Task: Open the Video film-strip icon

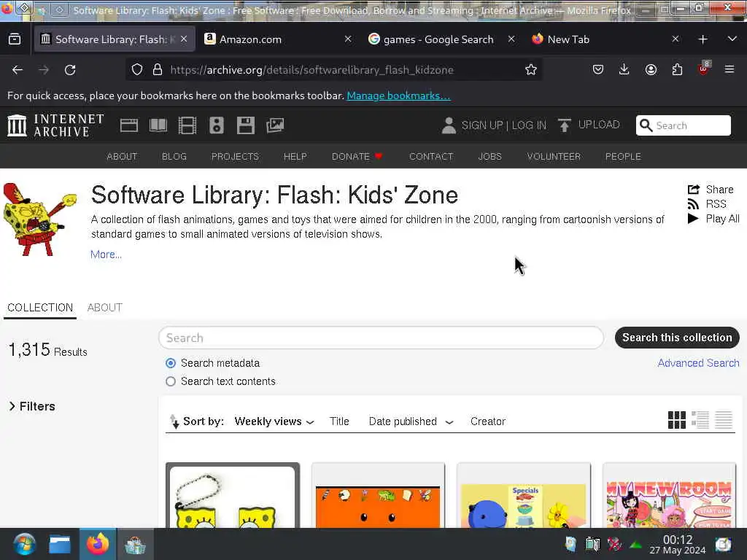Action: coord(187,125)
